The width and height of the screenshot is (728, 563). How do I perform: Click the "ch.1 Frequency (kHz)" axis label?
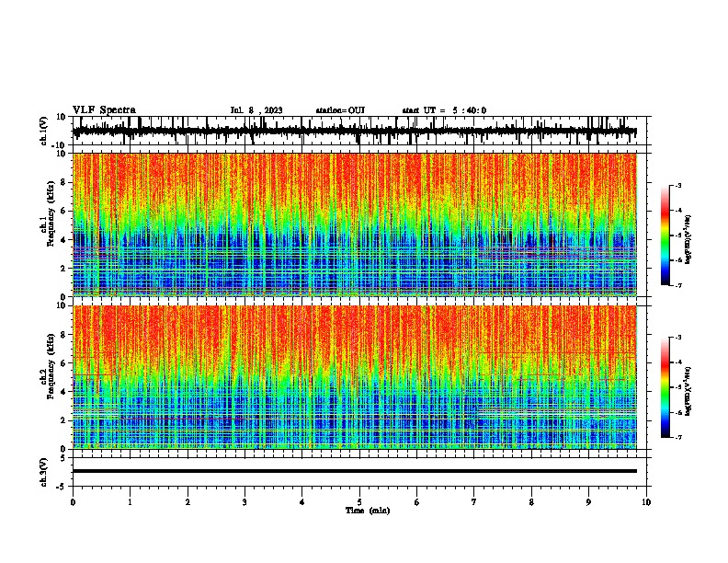(x=48, y=214)
